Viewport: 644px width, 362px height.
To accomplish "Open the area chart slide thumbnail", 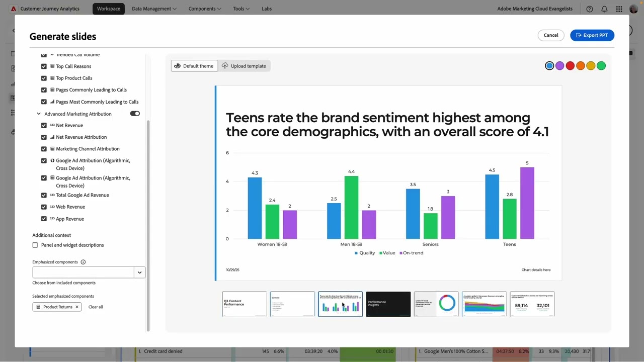I will pos(484,304).
